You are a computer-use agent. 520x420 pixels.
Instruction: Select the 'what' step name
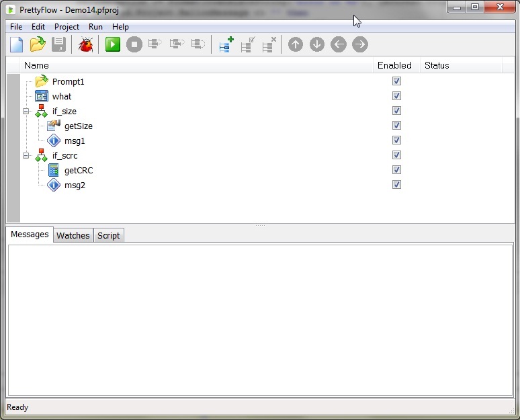(62, 97)
